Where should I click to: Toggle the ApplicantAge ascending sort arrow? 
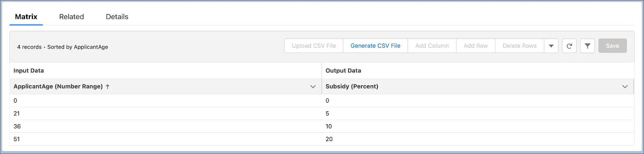click(x=107, y=86)
